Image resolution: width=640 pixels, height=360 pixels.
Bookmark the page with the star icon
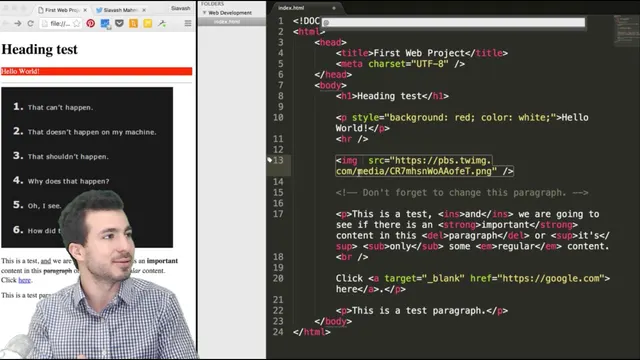tap(77, 24)
